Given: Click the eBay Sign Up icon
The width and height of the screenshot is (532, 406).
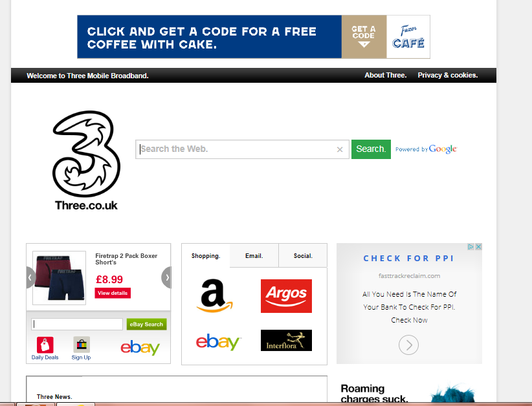Looking at the screenshot, I should click(x=81, y=348).
